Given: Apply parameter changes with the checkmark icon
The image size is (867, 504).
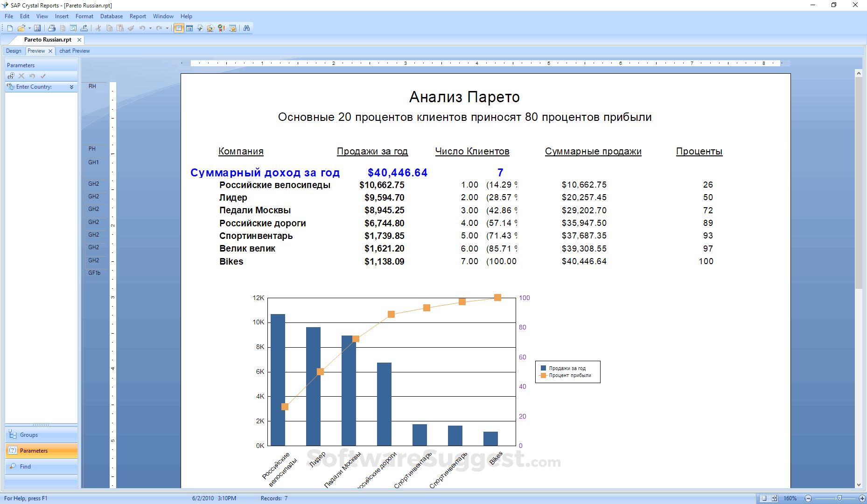Looking at the screenshot, I should click(43, 76).
